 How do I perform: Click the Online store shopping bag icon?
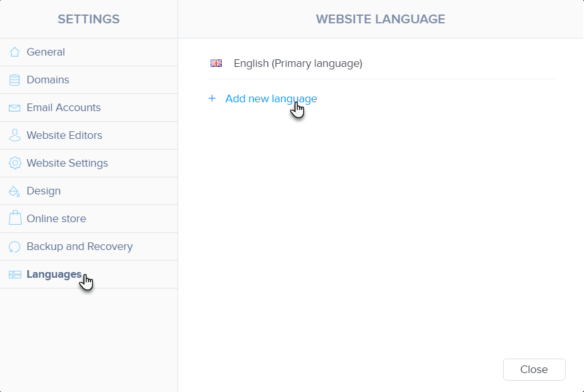tap(15, 218)
